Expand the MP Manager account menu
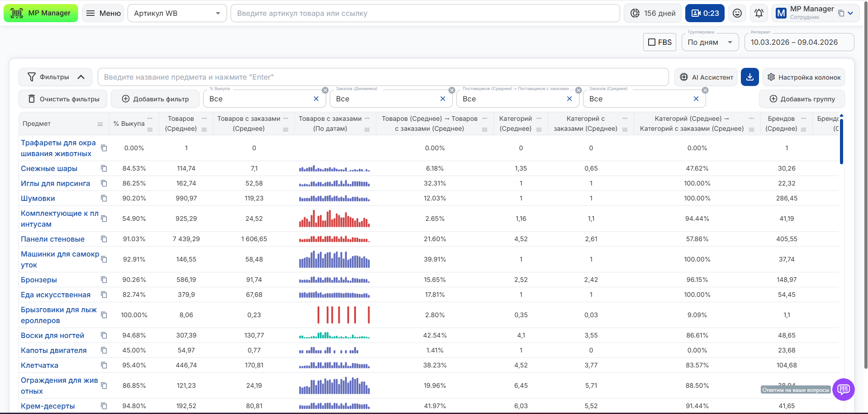This screenshot has height=414, width=868. pyautogui.click(x=850, y=13)
